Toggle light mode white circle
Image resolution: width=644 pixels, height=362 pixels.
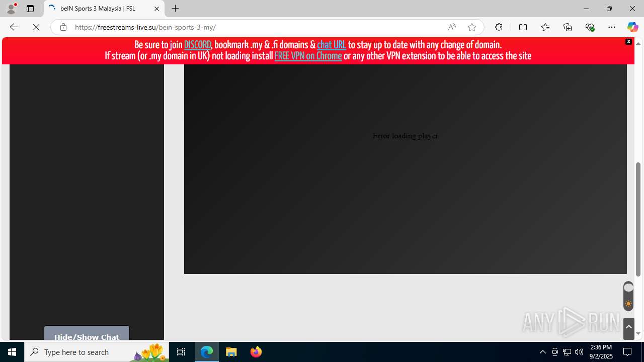[628, 288]
